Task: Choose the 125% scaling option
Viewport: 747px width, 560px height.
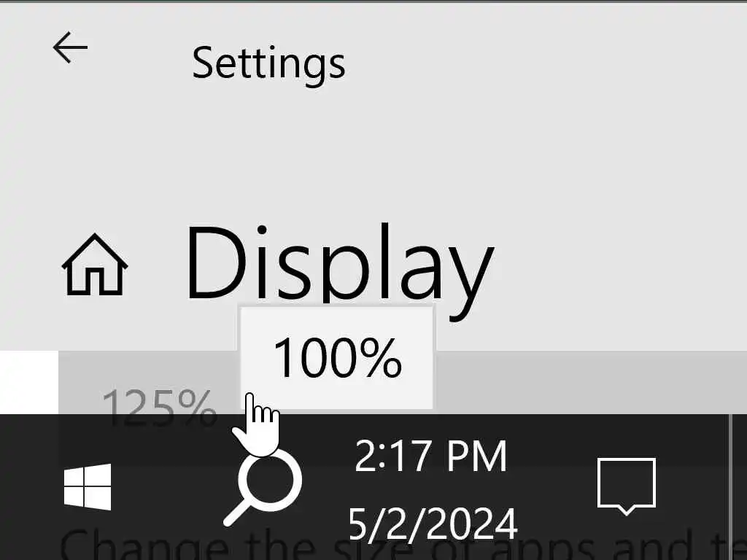Action: [x=160, y=407]
